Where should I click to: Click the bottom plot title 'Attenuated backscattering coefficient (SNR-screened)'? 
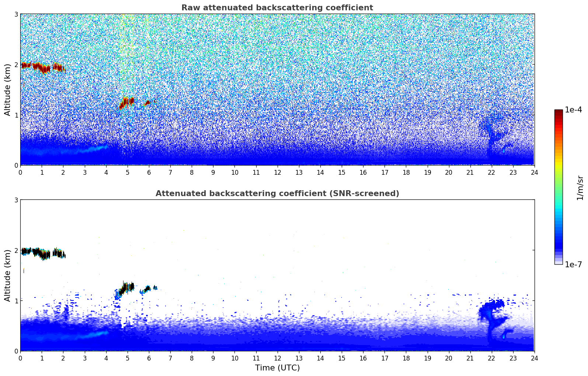[277, 194]
